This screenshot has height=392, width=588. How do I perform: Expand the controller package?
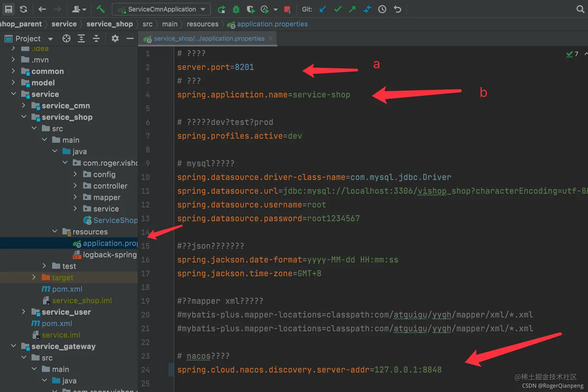click(x=75, y=186)
